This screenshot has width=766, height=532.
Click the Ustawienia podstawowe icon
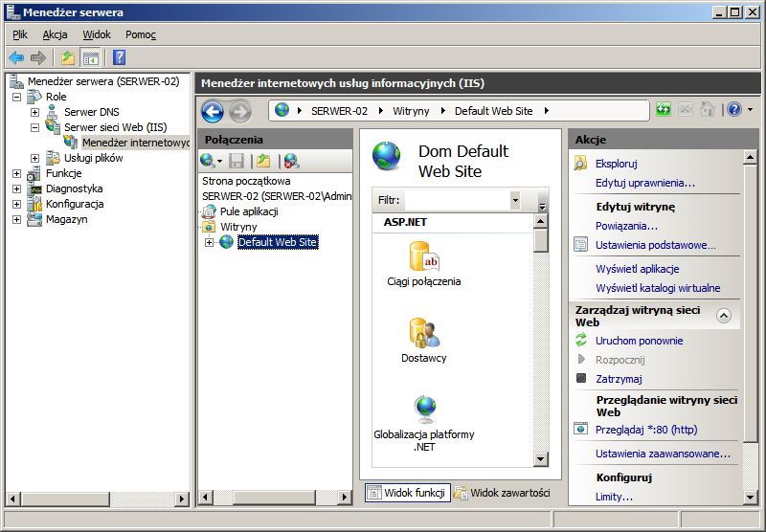tap(580, 245)
